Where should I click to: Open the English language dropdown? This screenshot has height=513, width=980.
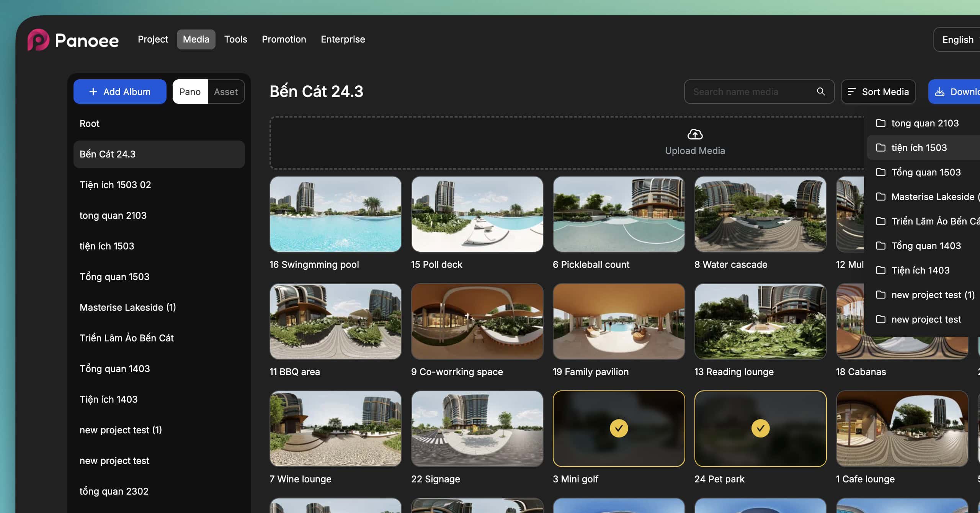(958, 39)
